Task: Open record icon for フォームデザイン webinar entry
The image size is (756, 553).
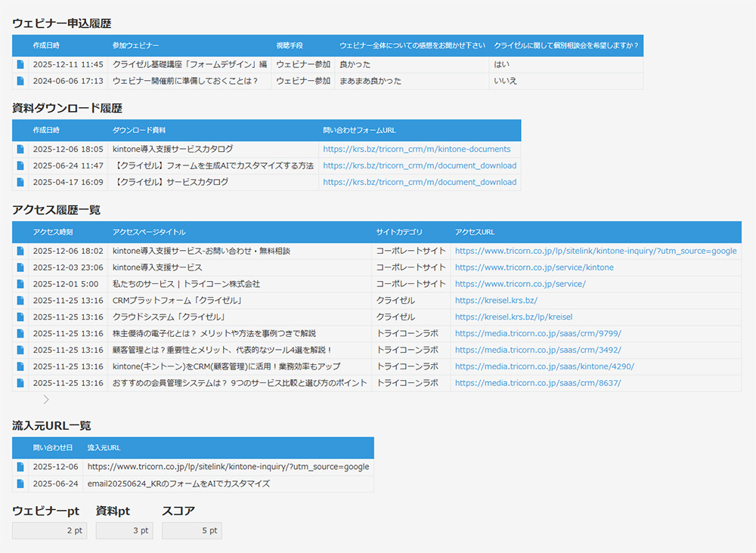Action: (x=20, y=64)
